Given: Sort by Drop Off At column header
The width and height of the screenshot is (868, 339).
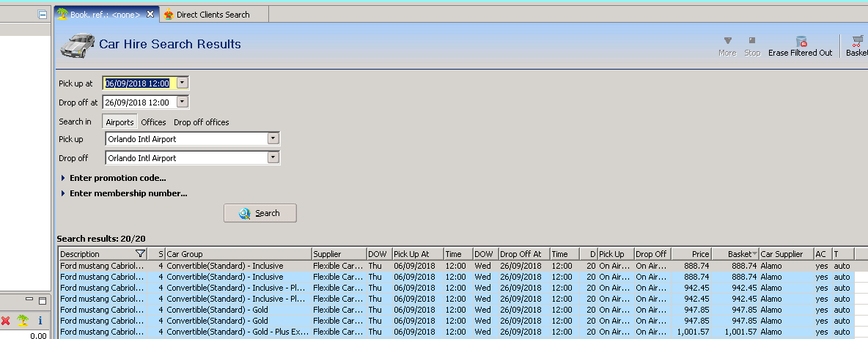Looking at the screenshot, I should [523, 254].
